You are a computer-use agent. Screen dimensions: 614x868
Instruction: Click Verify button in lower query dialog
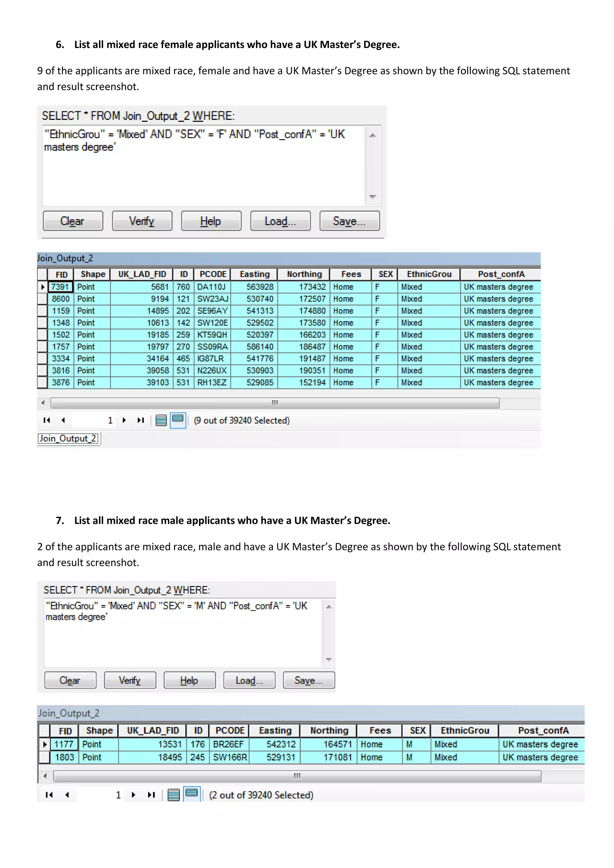point(130,680)
